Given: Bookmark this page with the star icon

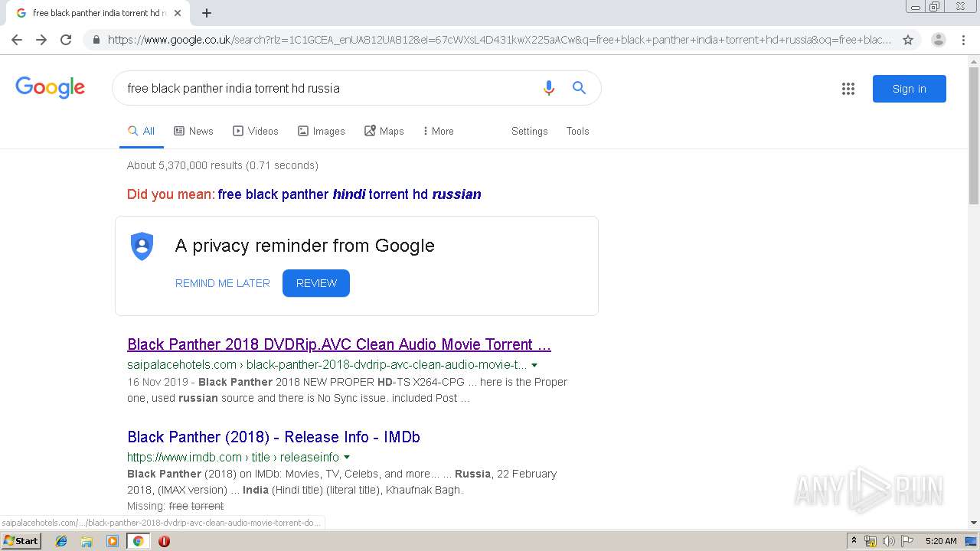Looking at the screenshot, I should coord(908,40).
